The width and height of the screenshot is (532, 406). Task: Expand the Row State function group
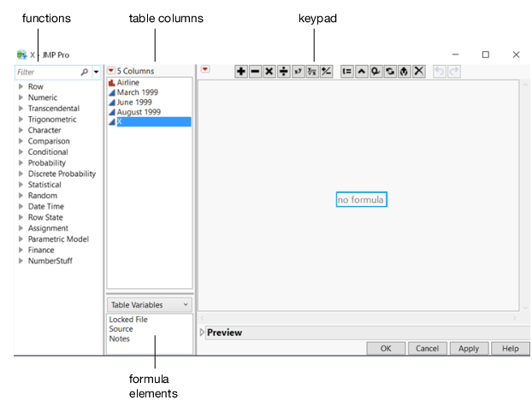point(21,217)
